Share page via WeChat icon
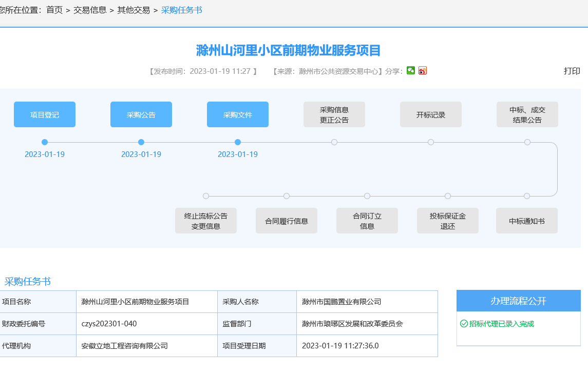This screenshot has height=373, width=588. point(411,71)
